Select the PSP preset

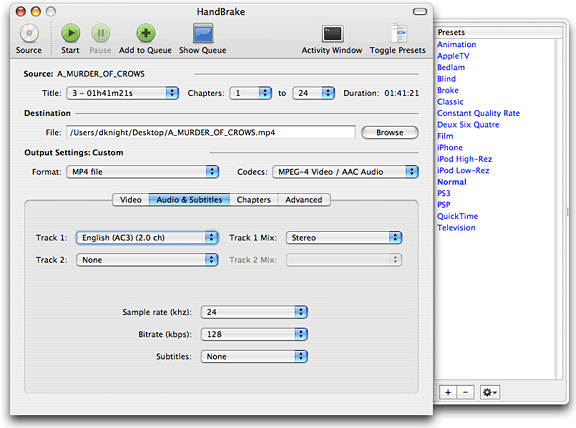444,205
